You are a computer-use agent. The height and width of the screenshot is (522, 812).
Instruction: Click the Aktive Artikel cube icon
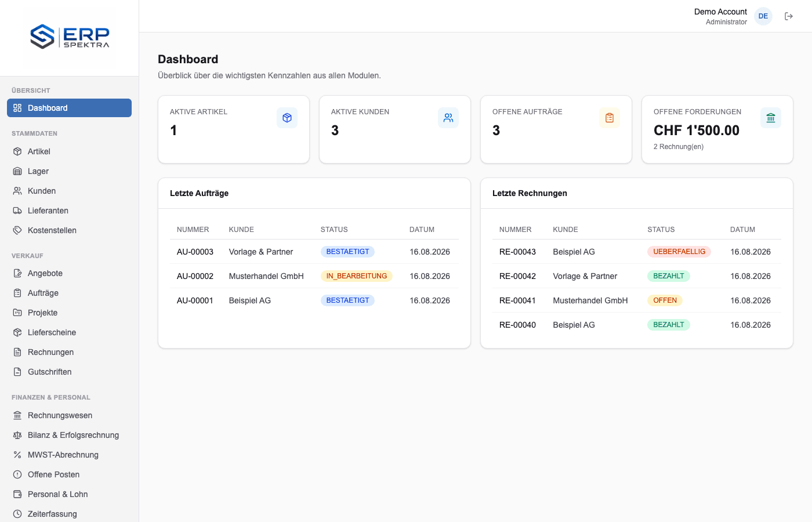(x=287, y=118)
